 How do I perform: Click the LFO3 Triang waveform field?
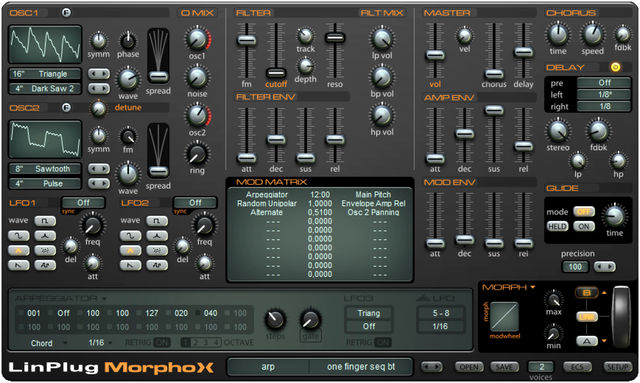(x=369, y=313)
